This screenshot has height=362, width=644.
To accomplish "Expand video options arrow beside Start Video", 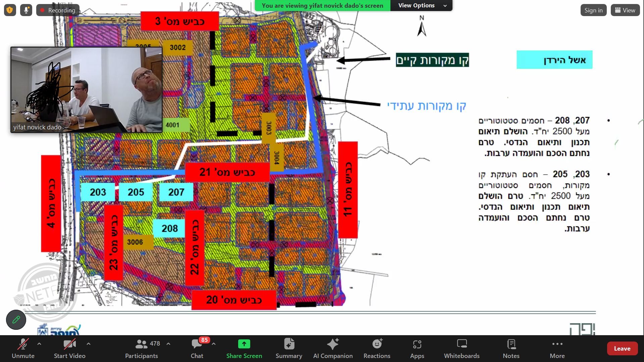I will point(89,344).
